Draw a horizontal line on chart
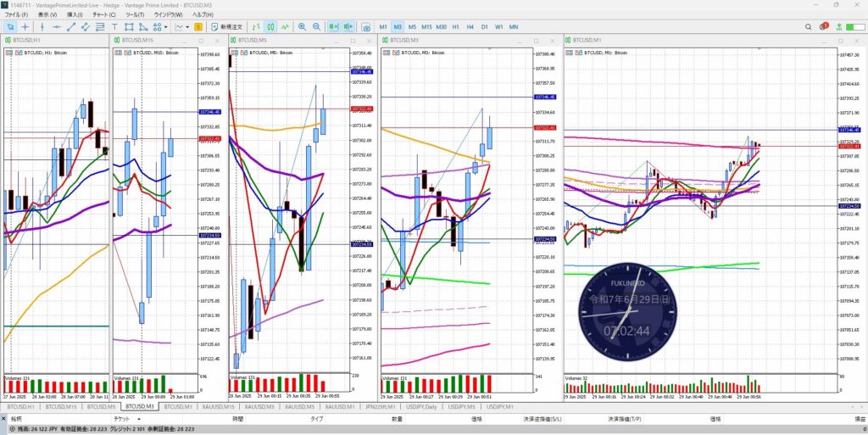Screen dimensions: 868x435 coord(57,26)
